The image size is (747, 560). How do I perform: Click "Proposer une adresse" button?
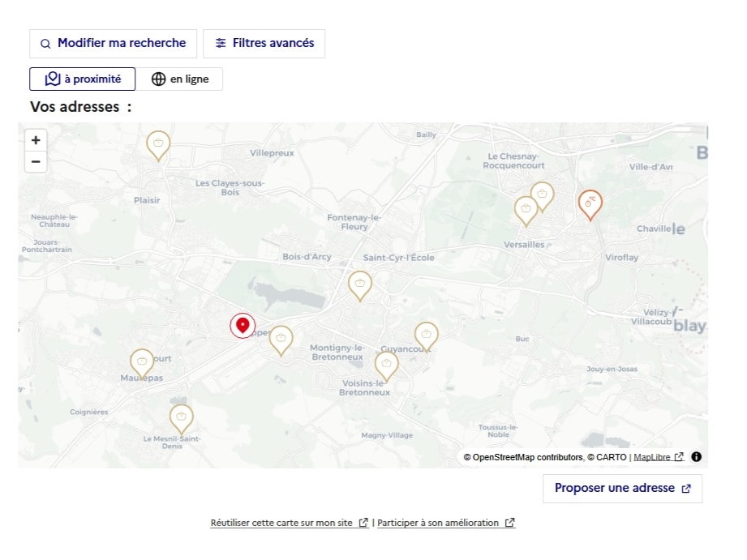point(622,489)
